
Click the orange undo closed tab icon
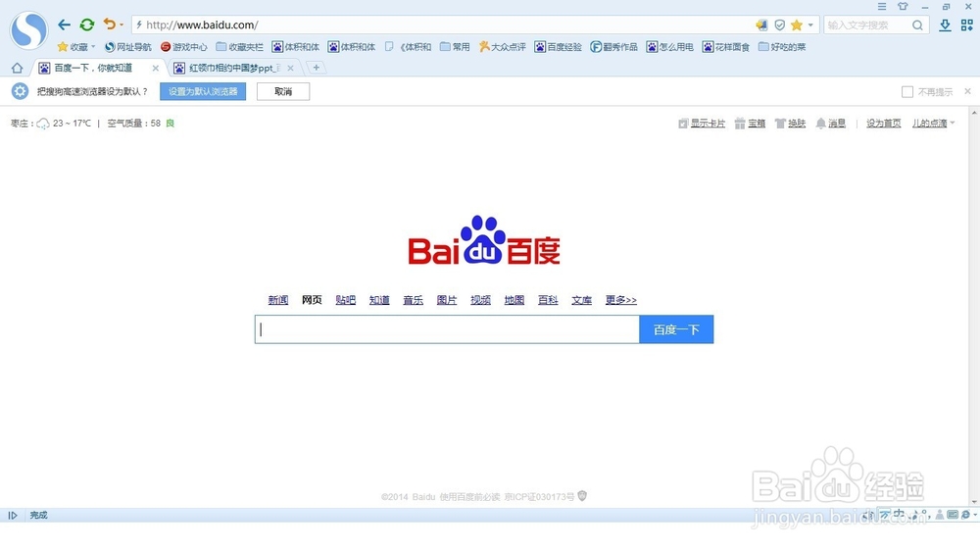point(110,25)
